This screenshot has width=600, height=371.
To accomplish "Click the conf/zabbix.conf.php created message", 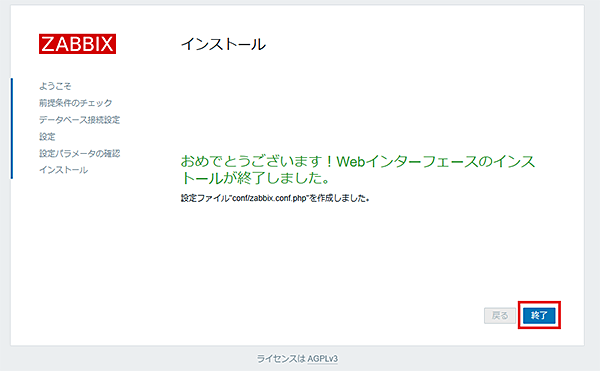I will tap(275, 198).
